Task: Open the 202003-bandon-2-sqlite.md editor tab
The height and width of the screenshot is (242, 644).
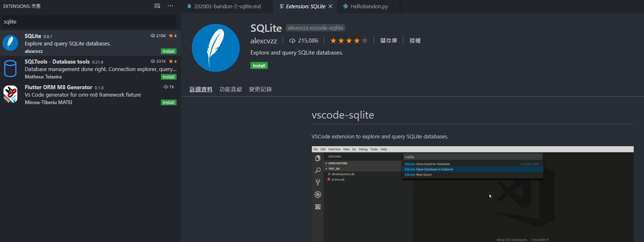Action: 227,6
